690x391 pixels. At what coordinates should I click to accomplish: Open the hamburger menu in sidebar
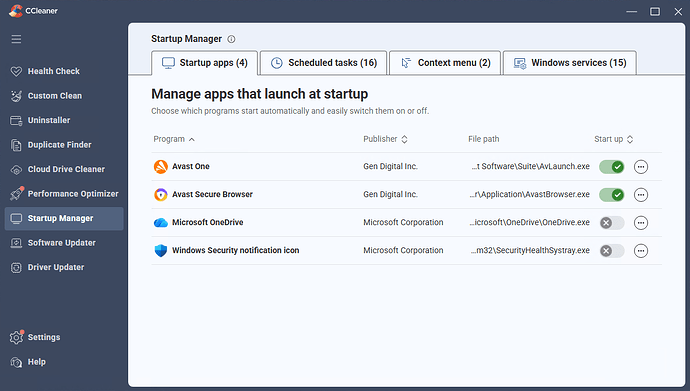(x=16, y=39)
